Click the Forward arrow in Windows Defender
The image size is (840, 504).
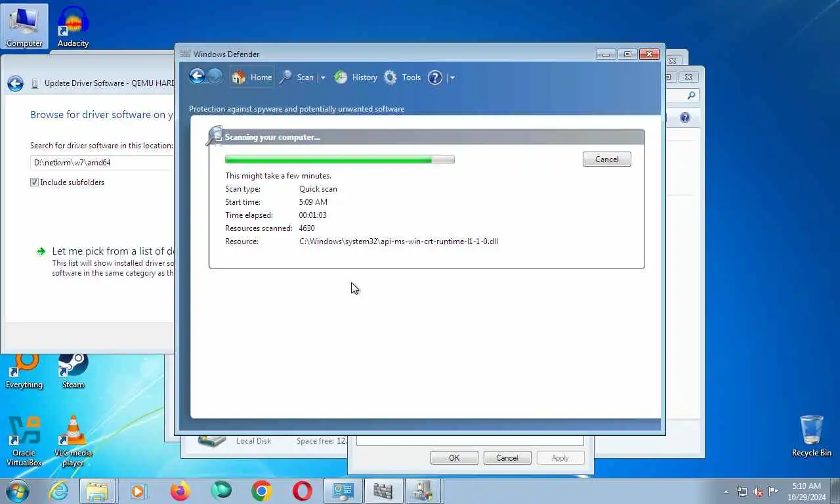coord(215,76)
